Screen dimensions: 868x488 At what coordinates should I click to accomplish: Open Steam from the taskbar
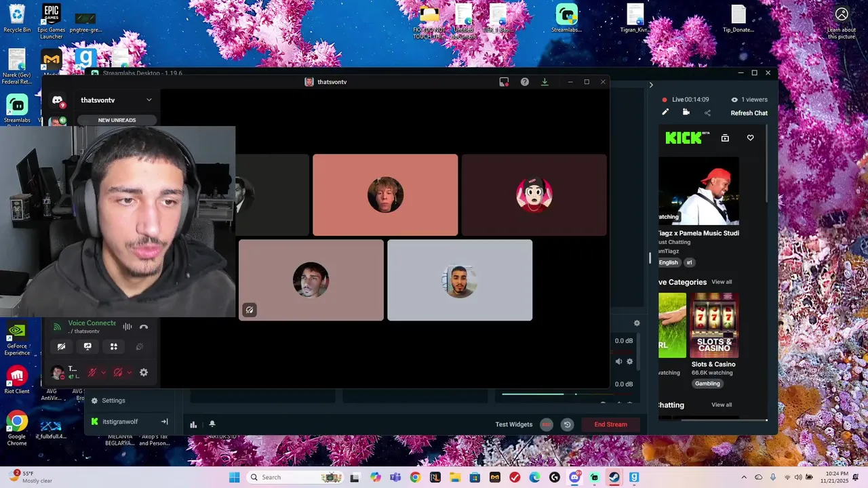click(x=614, y=477)
